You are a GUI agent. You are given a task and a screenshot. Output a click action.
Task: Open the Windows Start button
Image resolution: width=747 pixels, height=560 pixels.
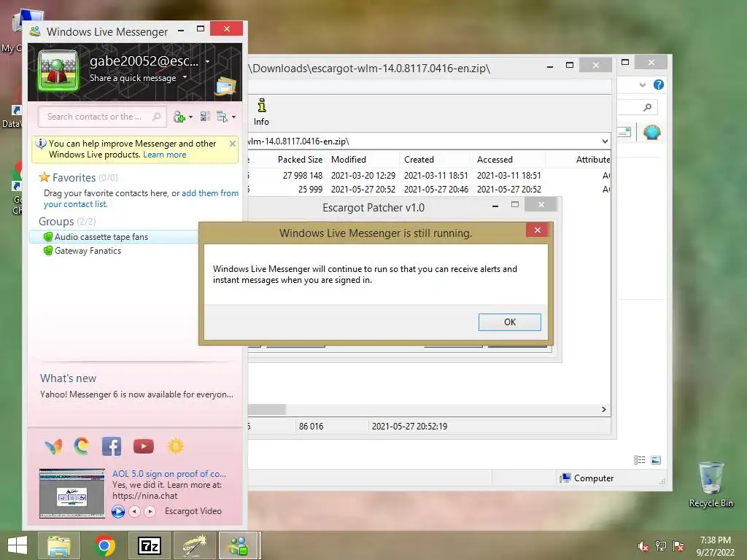click(18, 545)
